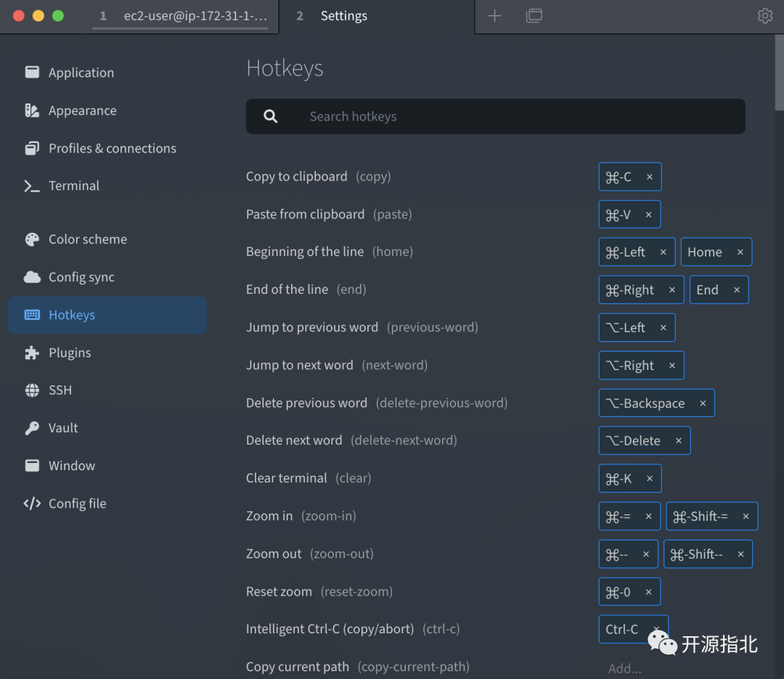The height and width of the screenshot is (679, 784).
Task: Click the Config file code icon
Action: 32,503
